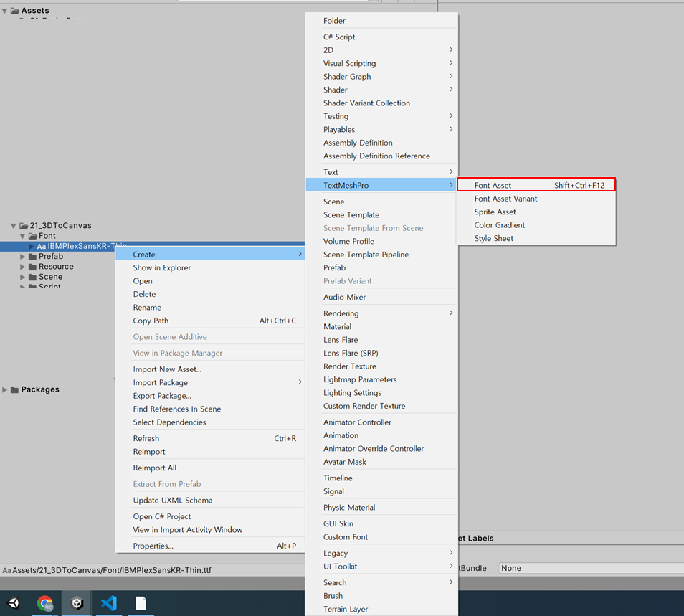This screenshot has width=684, height=616.
Task: Choose Show in Explorer
Action: [210, 268]
